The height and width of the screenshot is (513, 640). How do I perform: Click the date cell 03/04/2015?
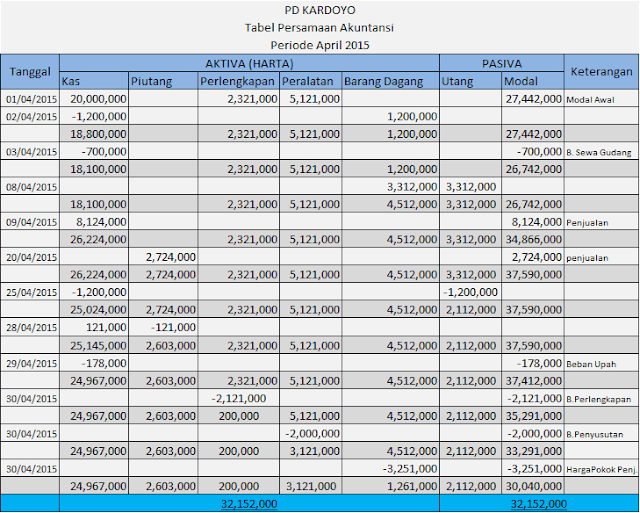point(31,152)
